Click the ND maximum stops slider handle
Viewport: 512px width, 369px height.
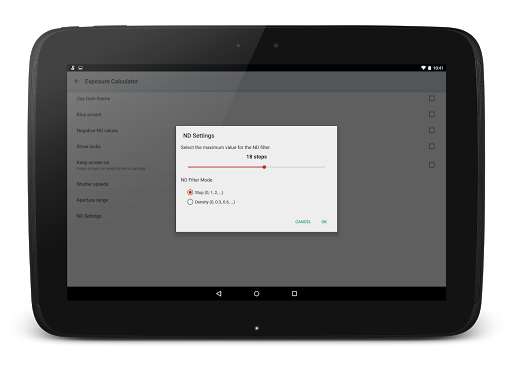point(264,167)
